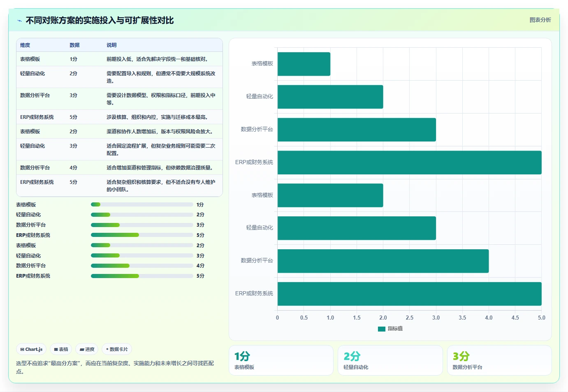Select the 数据卡片 tag chip
The image size is (568, 392).
[117, 349]
